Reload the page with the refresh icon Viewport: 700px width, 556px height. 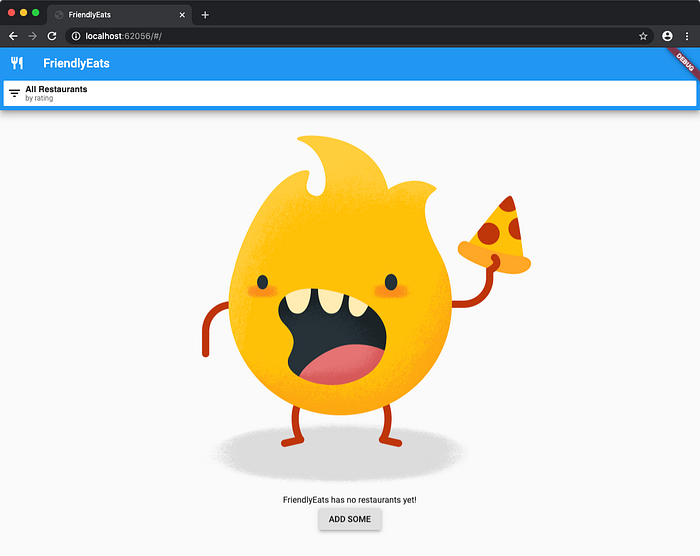(52, 36)
